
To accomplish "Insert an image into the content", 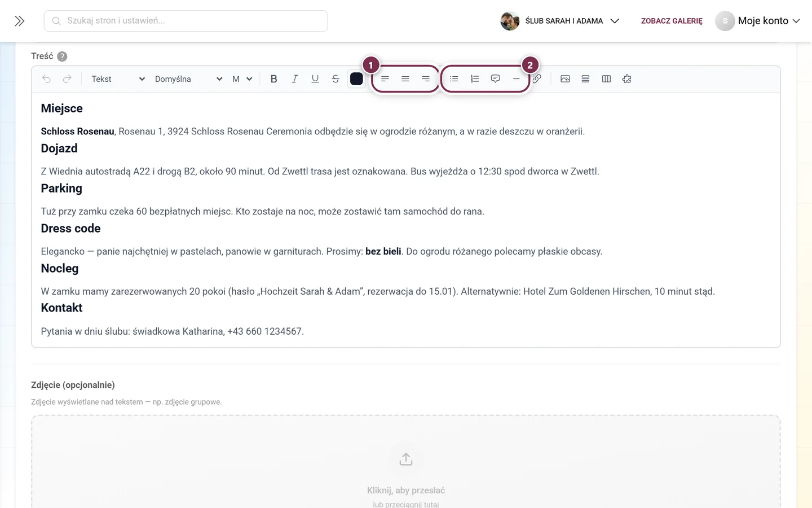I will 565,79.
